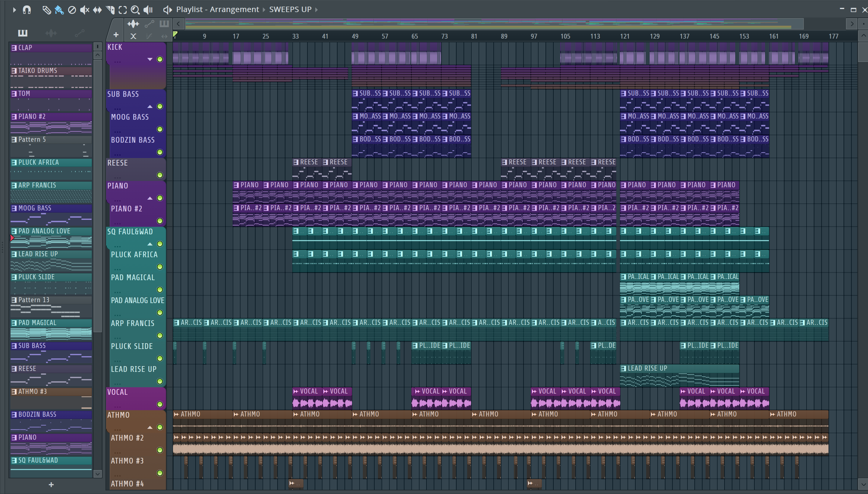
Task: Select the Slice tool
Action: [110, 10]
